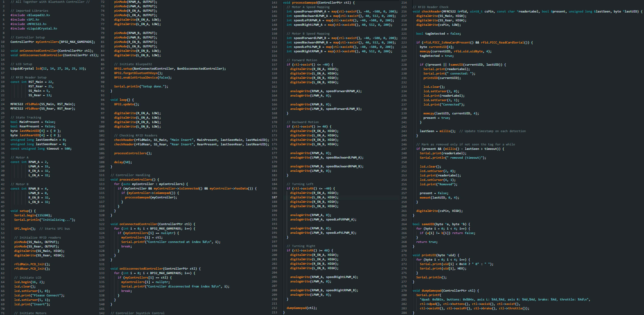The image size is (644, 315).
Task: Click the #include <LiquidCrystal.h> line
Action: coord(34,29)
